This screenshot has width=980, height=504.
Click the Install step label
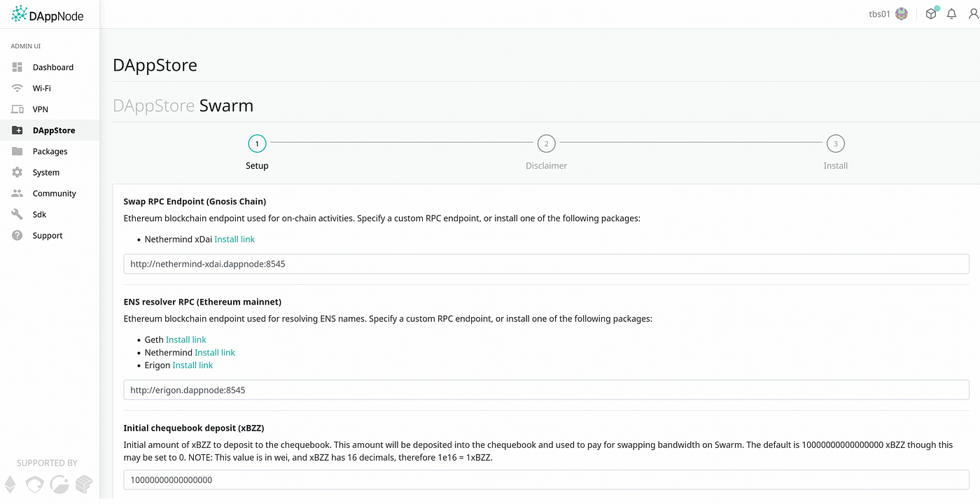click(x=835, y=166)
